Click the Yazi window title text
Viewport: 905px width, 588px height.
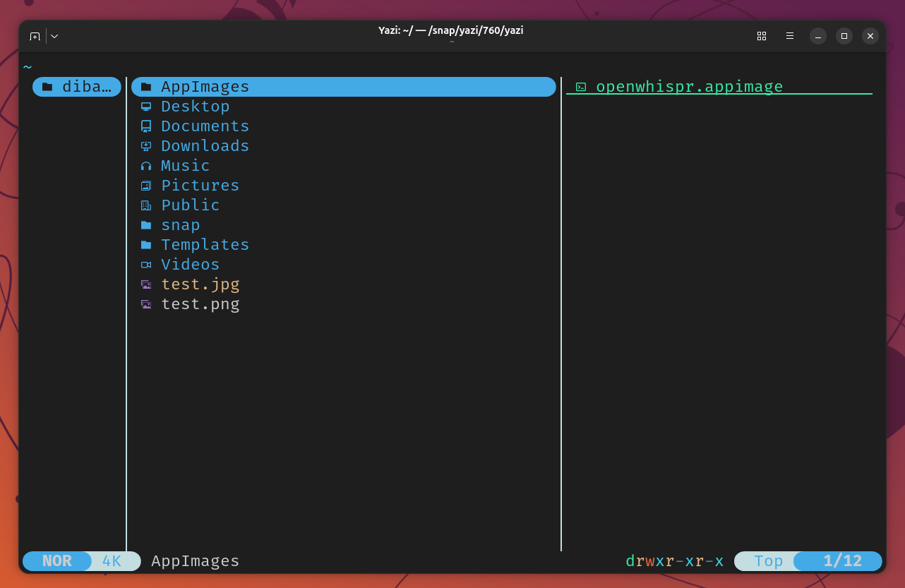coord(451,30)
